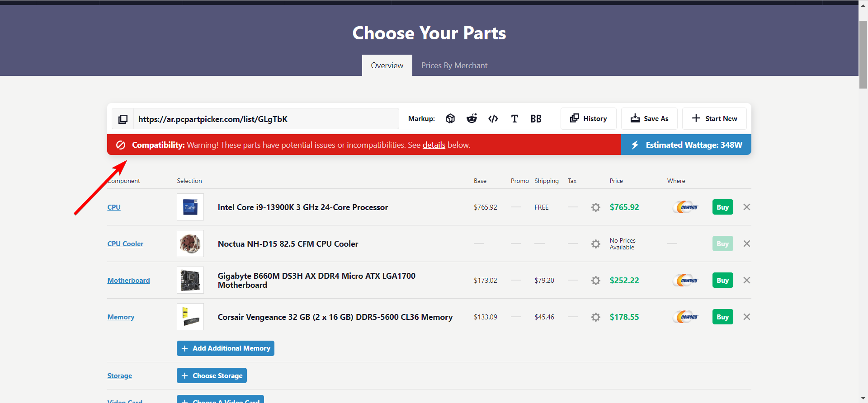The width and height of the screenshot is (868, 403).
Task: Remove Intel Core i9-13900K from list
Action: [x=747, y=207]
